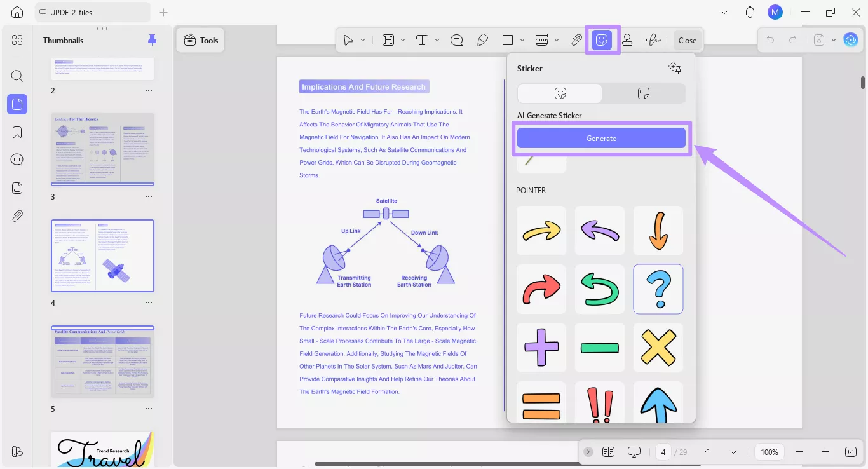Insert the red curved arrow sticker

click(x=541, y=289)
